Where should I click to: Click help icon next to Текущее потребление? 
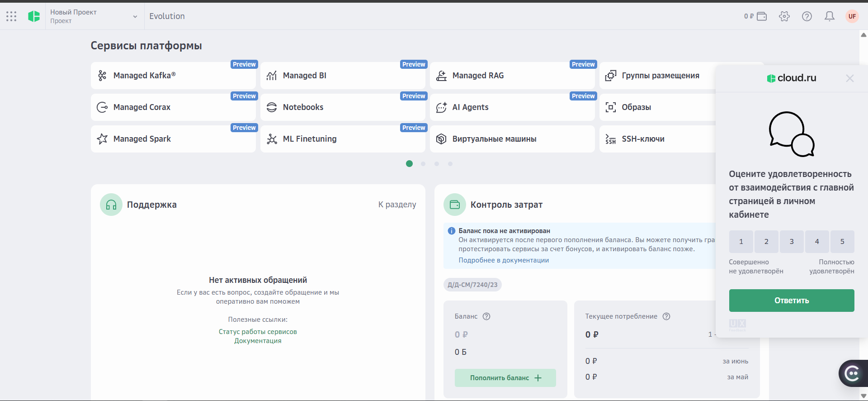pyautogui.click(x=666, y=316)
